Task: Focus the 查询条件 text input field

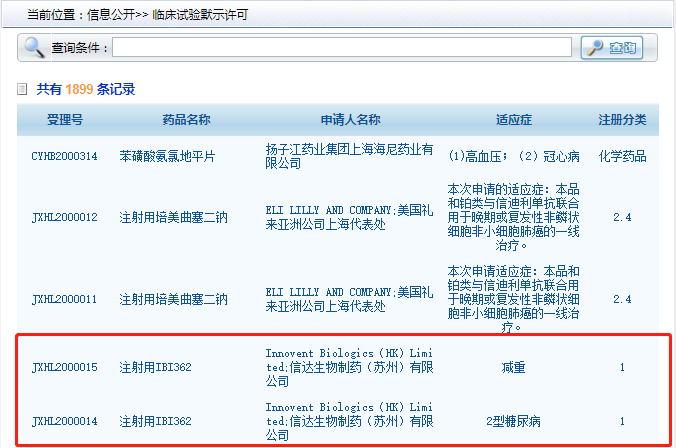Action: 342,47
